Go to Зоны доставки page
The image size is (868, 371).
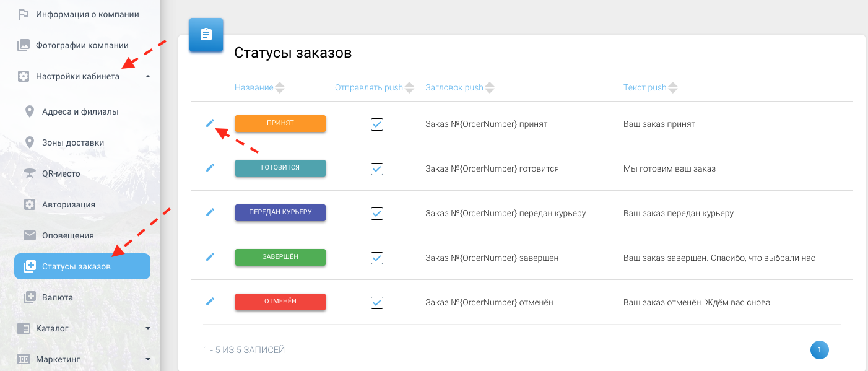[72, 142]
